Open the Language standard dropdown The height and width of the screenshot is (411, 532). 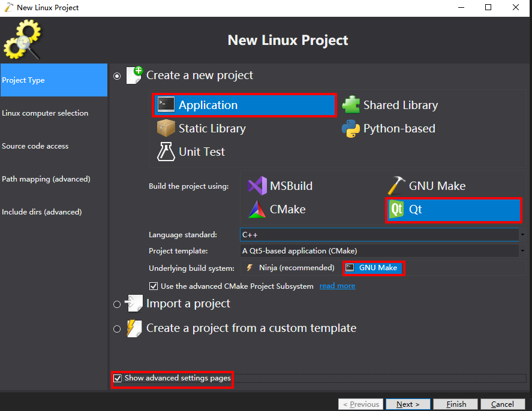[x=522, y=235]
